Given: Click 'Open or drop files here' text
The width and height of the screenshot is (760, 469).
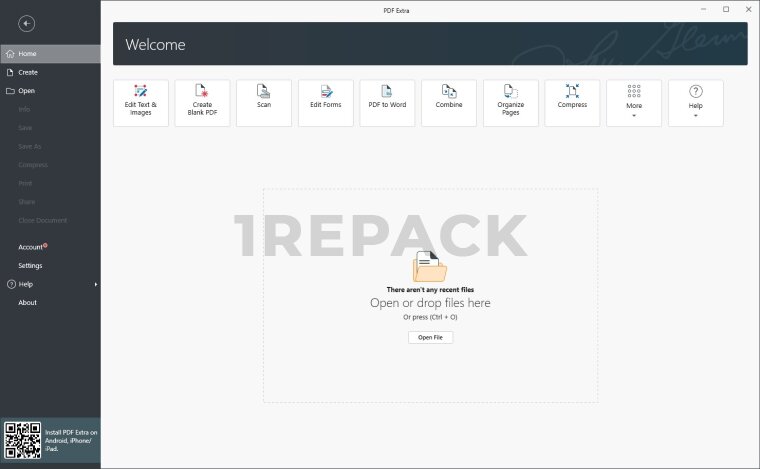Looking at the screenshot, I should (x=430, y=303).
